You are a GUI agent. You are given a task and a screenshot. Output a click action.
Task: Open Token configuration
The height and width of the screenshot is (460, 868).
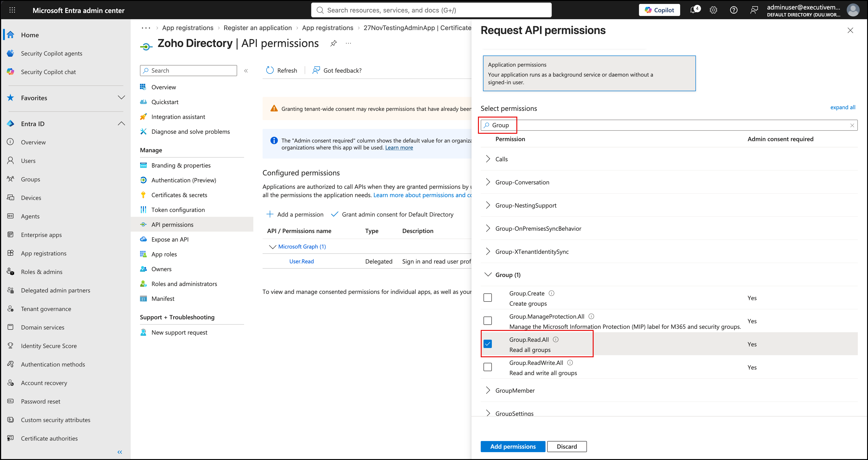[x=178, y=210]
